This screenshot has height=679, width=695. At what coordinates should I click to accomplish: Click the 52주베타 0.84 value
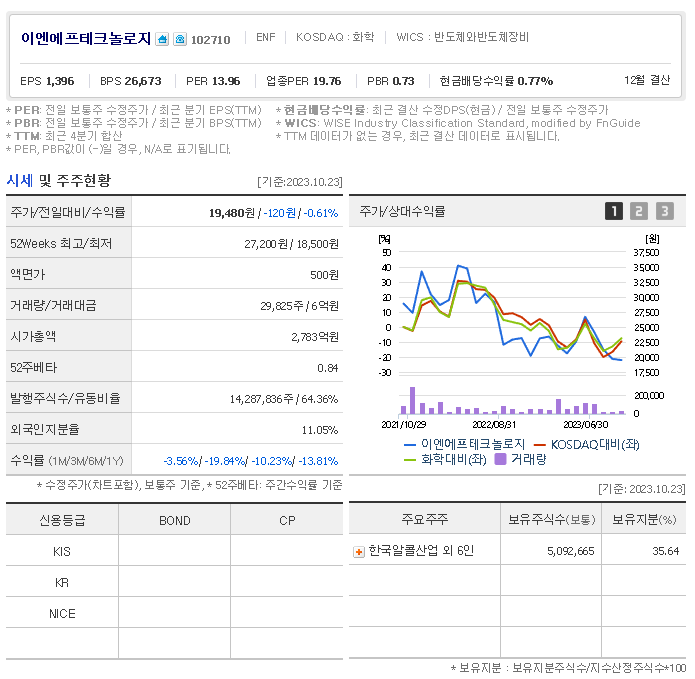328,368
